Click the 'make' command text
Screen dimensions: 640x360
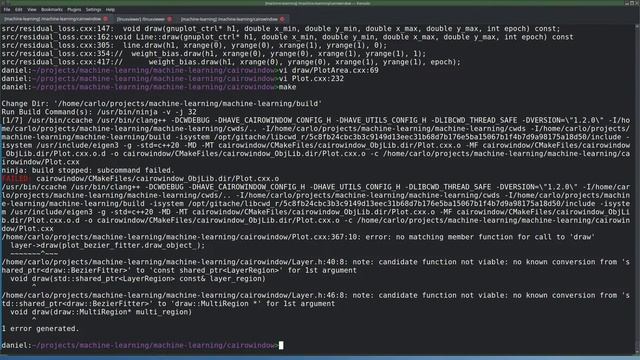287,87
